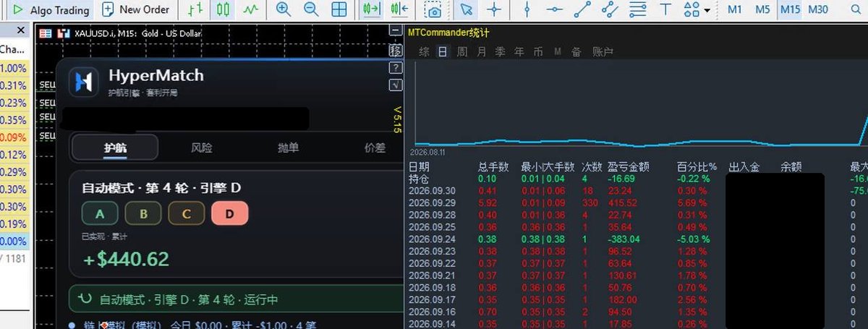Take a chart screenshot with camera icon

pyautogui.click(x=433, y=10)
